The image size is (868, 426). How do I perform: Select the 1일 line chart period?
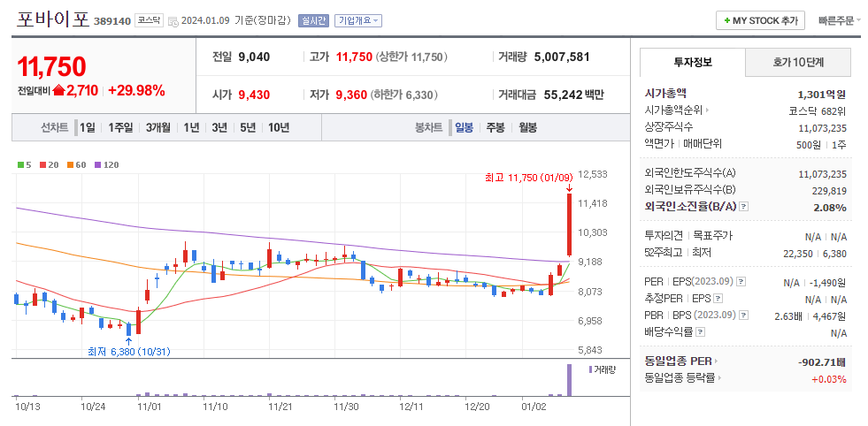pyautogui.click(x=88, y=128)
